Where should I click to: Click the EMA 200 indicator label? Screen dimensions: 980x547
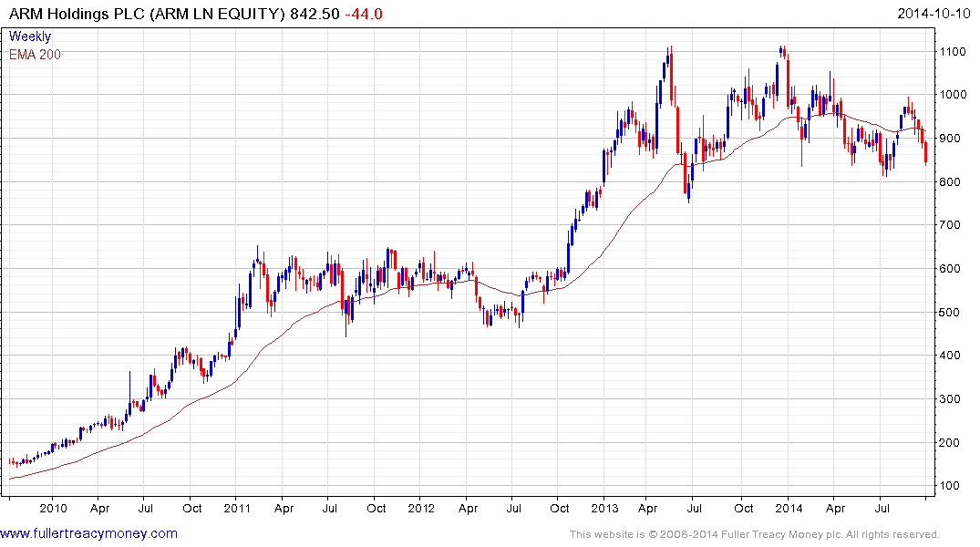[x=35, y=55]
